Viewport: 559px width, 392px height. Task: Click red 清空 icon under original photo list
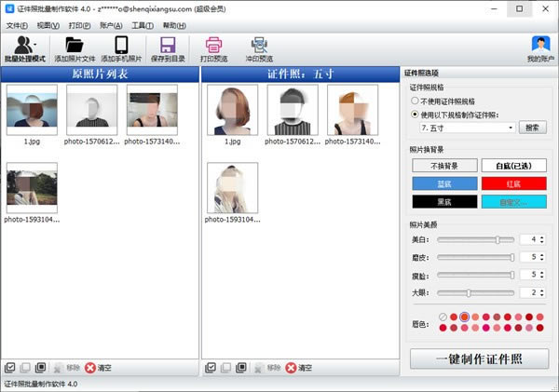click(90, 368)
